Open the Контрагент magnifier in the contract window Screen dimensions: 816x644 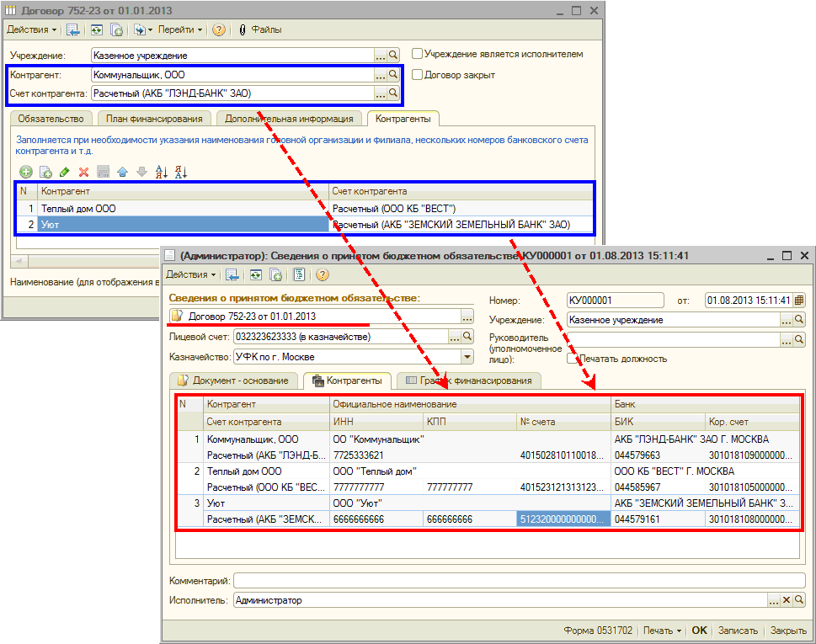tap(393, 74)
